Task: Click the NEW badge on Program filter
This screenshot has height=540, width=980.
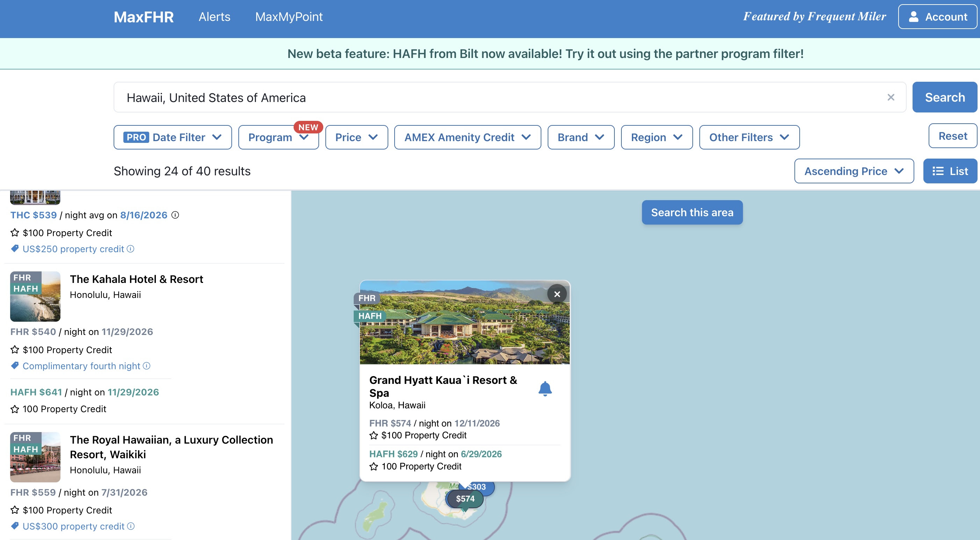Action: click(x=308, y=127)
